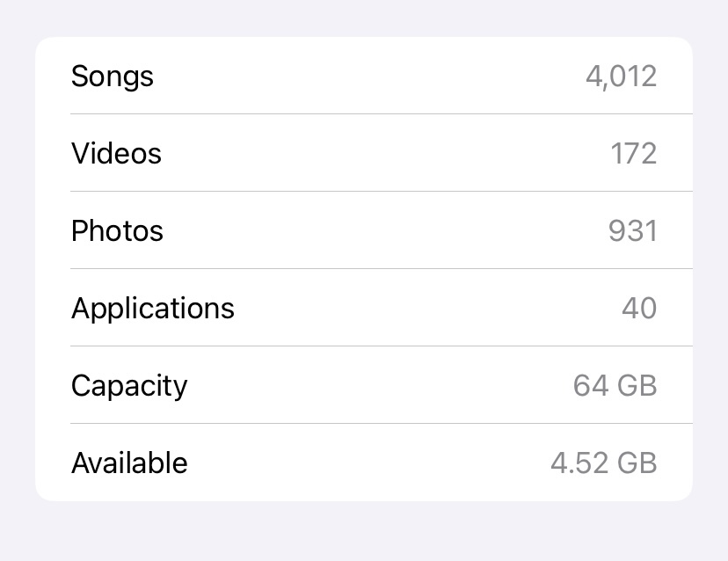Click empty middle of the Photos row
The height and width of the screenshot is (561, 728).
[369, 231]
